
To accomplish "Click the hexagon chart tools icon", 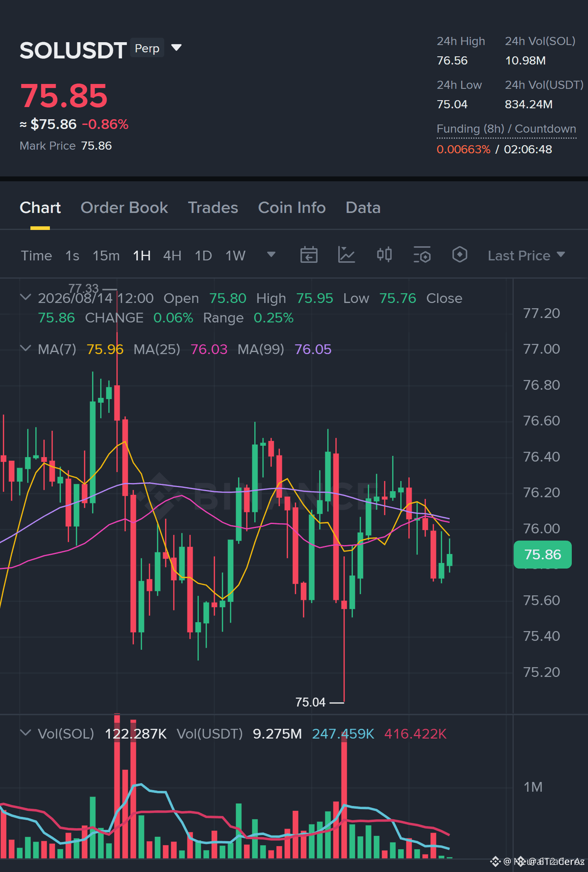I will click(x=459, y=255).
